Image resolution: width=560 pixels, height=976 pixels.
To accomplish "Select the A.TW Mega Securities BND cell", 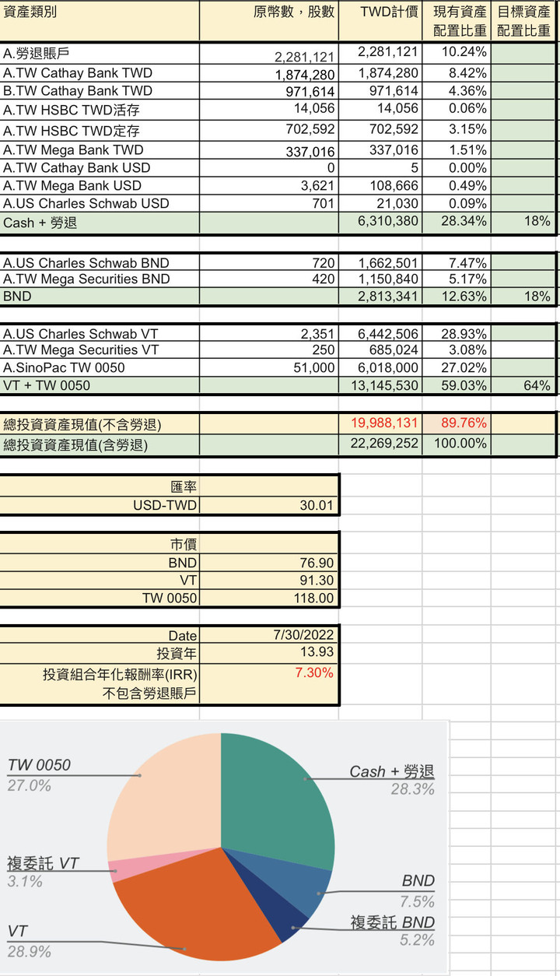I will click(x=100, y=279).
